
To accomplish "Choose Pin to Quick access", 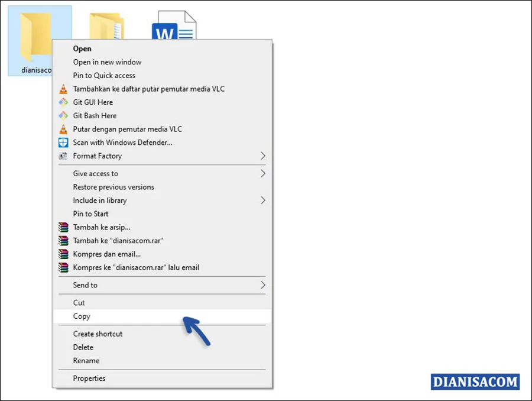I will click(x=104, y=75).
